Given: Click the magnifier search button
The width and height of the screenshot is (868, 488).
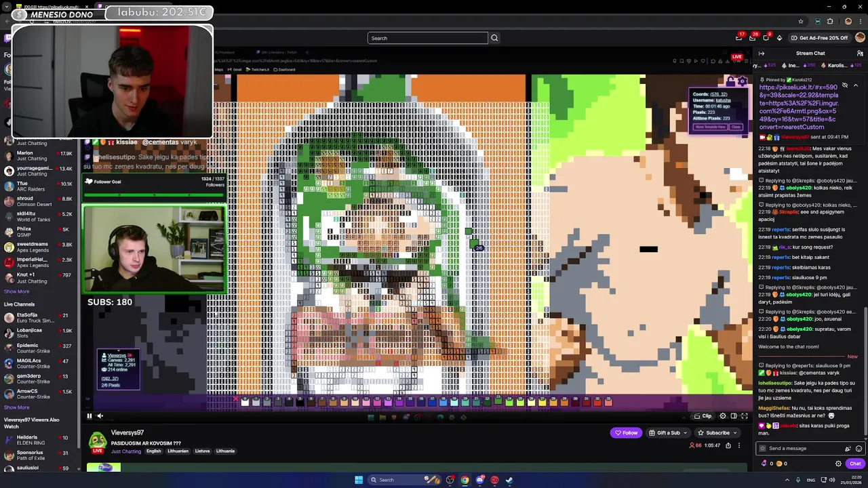Looking at the screenshot, I should coord(494,38).
